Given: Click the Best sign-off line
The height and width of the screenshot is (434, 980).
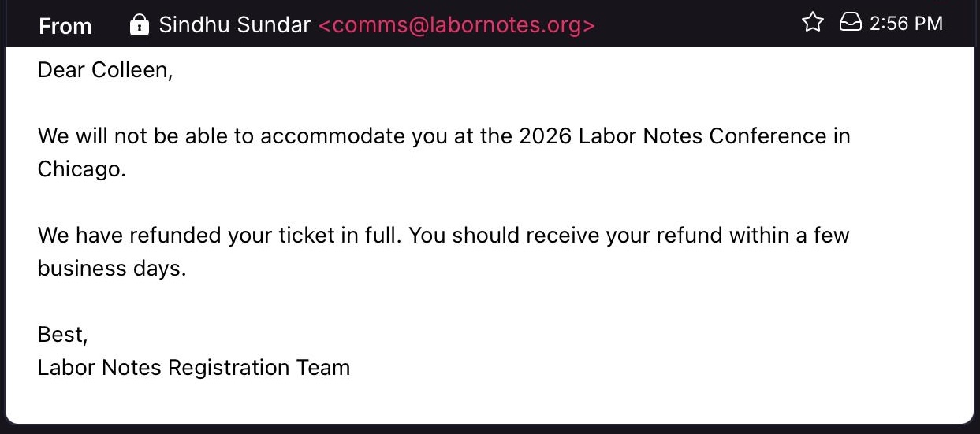Looking at the screenshot, I should (x=62, y=335).
